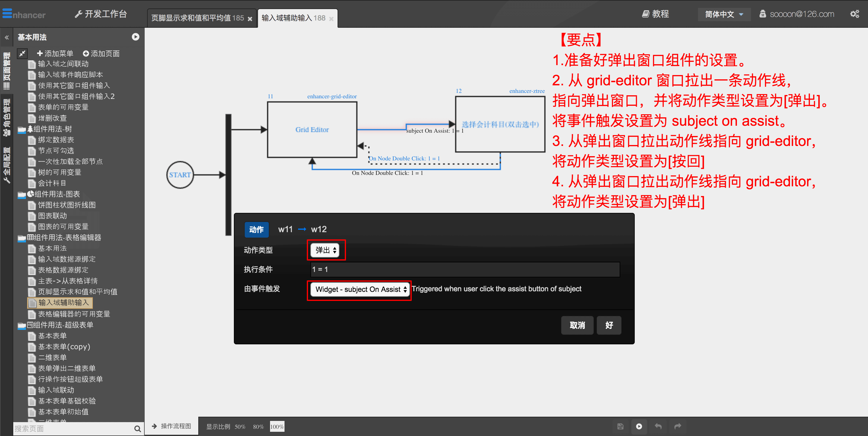Select the 50% display scale option

(240, 427)
